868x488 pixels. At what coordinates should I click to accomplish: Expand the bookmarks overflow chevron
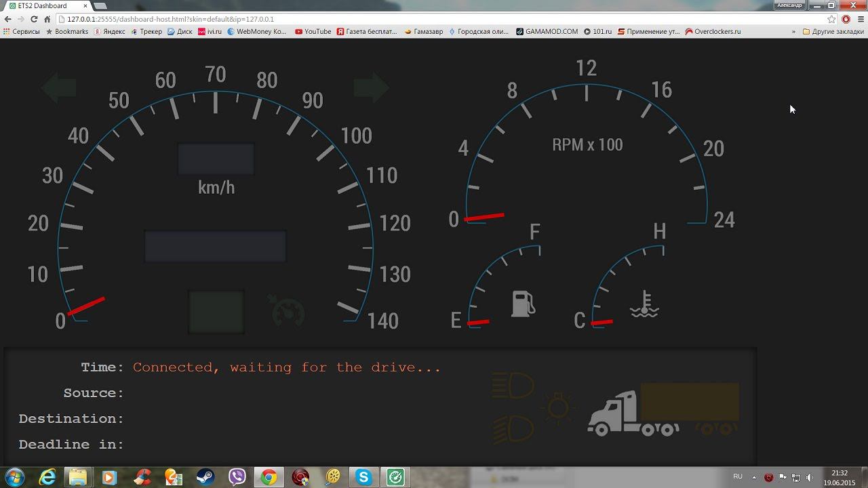pos(793,32)
